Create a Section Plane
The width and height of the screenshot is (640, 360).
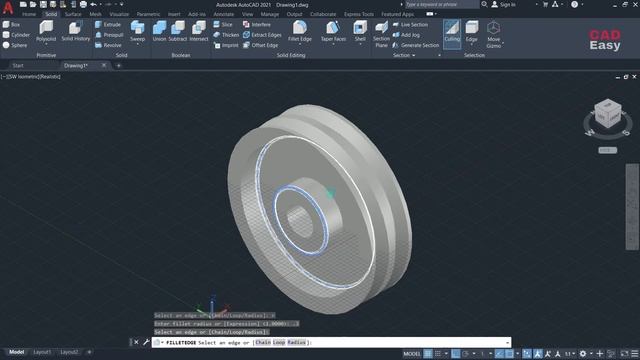pos(381,34)
